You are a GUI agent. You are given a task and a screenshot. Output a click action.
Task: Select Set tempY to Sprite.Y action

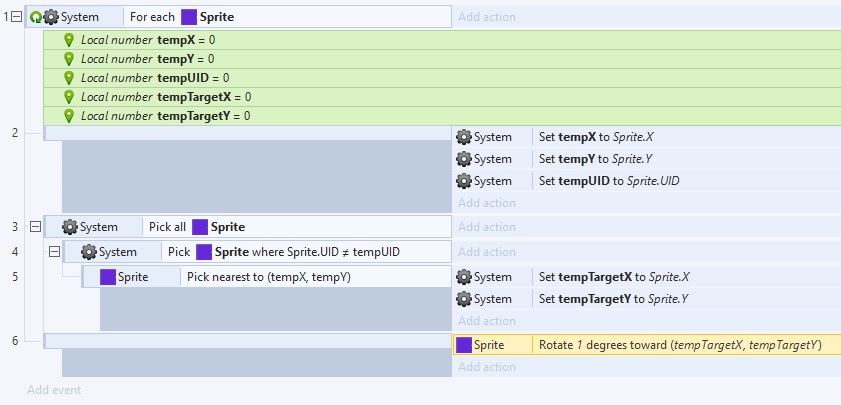[x=647, y=159]
